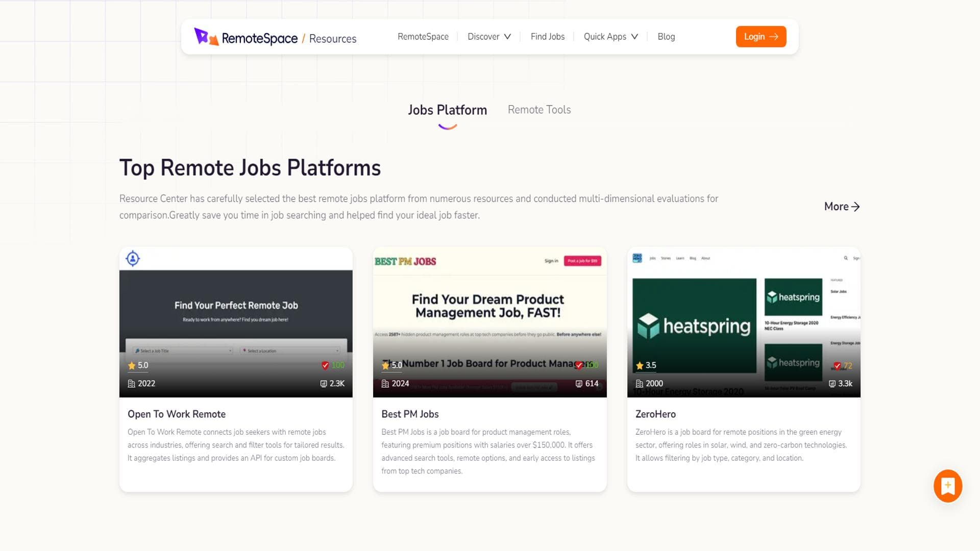Click the score 100 on Open To Work Remote card
This screenshot has height=551, width=980.
[338, 365]
